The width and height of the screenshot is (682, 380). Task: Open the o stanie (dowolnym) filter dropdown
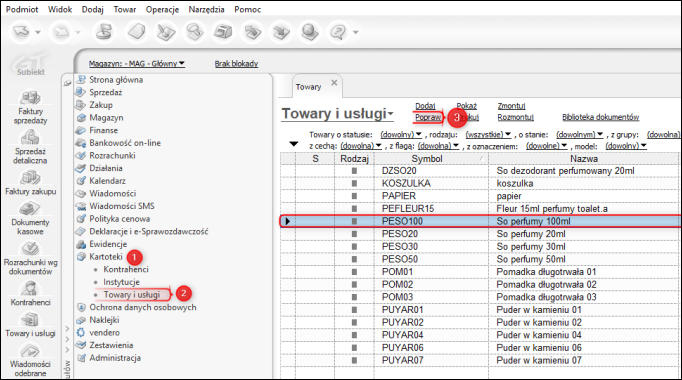pos(579,135)
